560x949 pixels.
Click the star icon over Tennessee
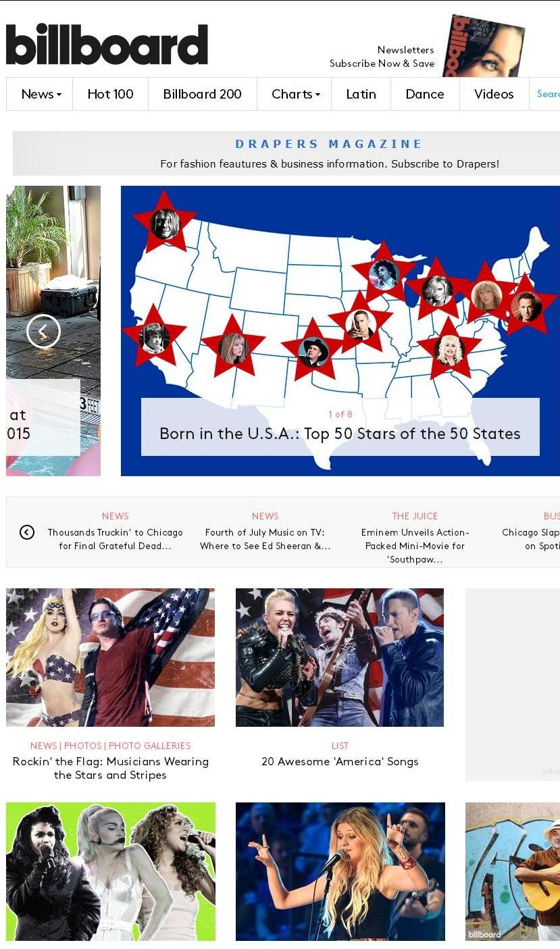449,349
